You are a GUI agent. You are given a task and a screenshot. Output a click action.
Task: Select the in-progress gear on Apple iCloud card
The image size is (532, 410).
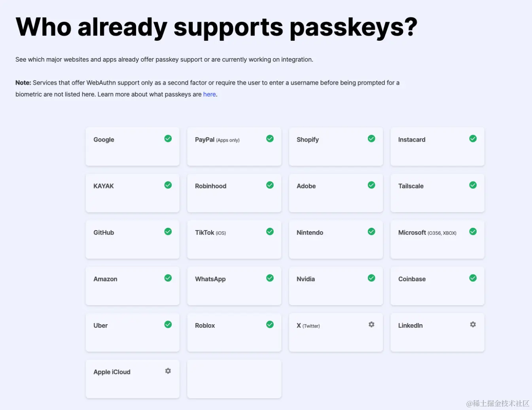[168, 371]
